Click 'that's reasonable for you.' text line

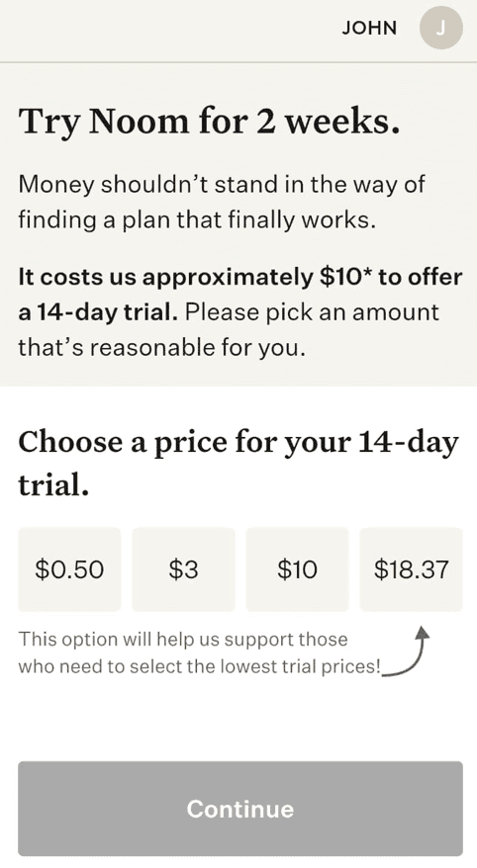[x=161, y=348]
